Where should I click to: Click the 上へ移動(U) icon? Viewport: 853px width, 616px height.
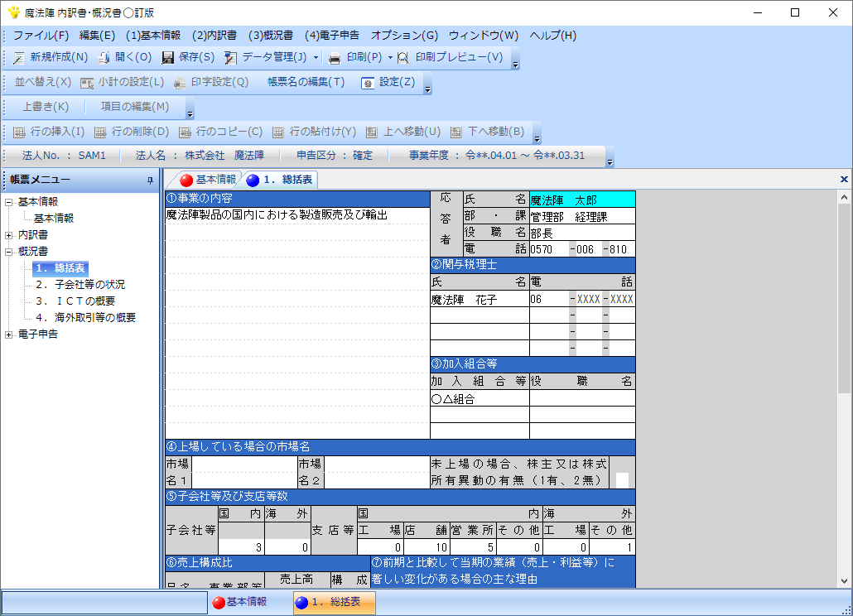coord(372,132)
